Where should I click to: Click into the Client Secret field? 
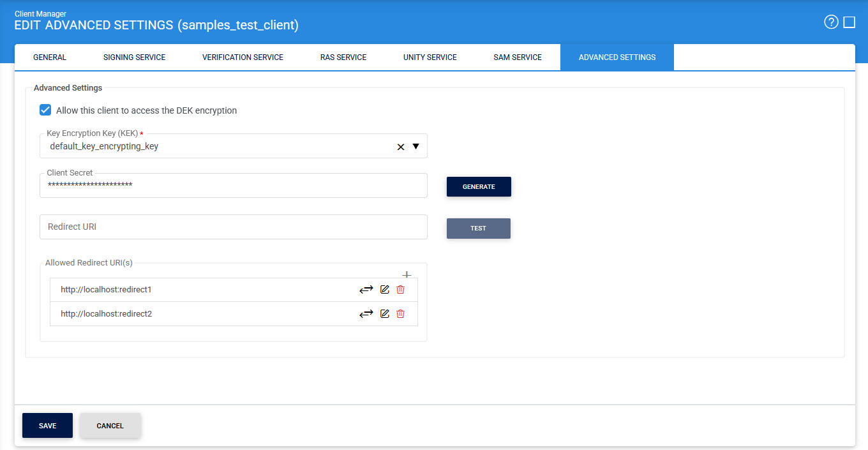(233, 185)
